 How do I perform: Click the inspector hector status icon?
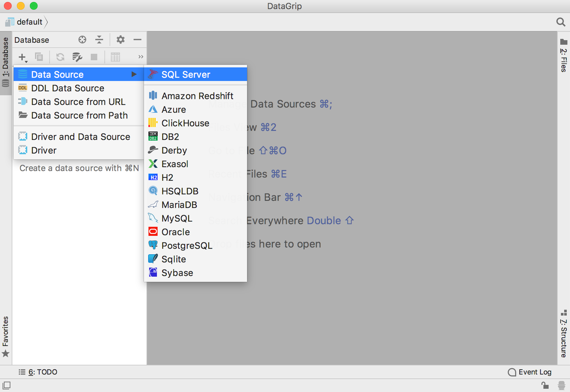(x=562, y=385)
